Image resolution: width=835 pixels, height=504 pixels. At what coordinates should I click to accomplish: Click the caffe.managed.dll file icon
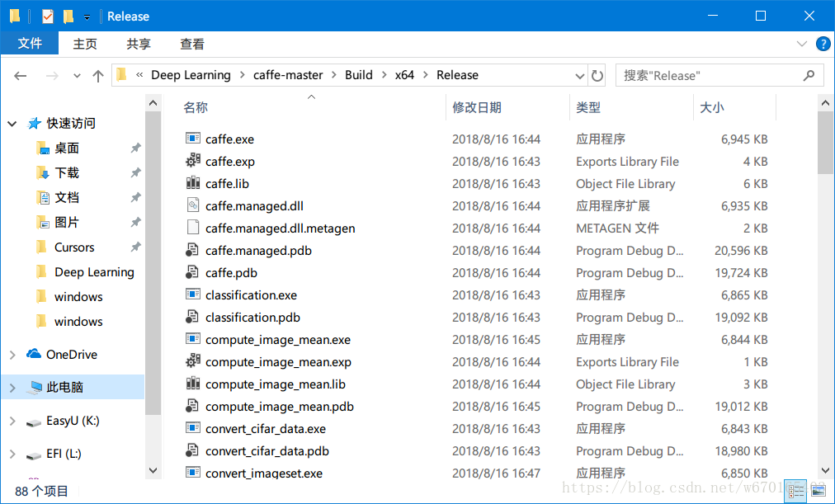pos(193,205)
